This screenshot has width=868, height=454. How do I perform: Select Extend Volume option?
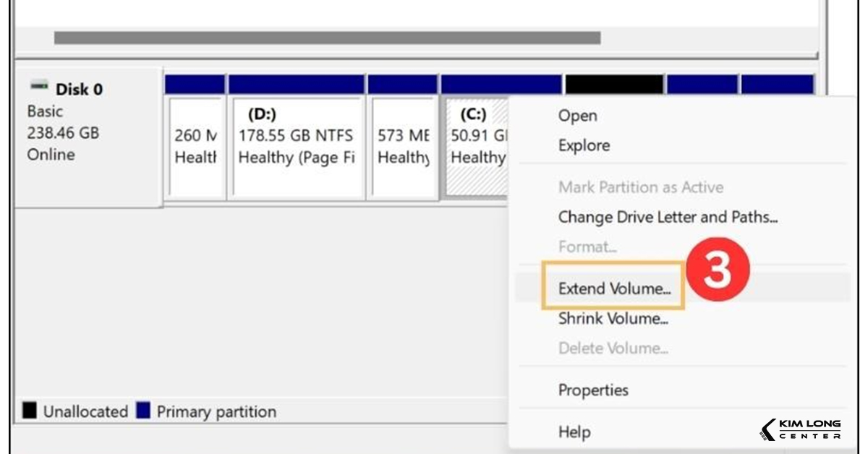pos(614,288)
